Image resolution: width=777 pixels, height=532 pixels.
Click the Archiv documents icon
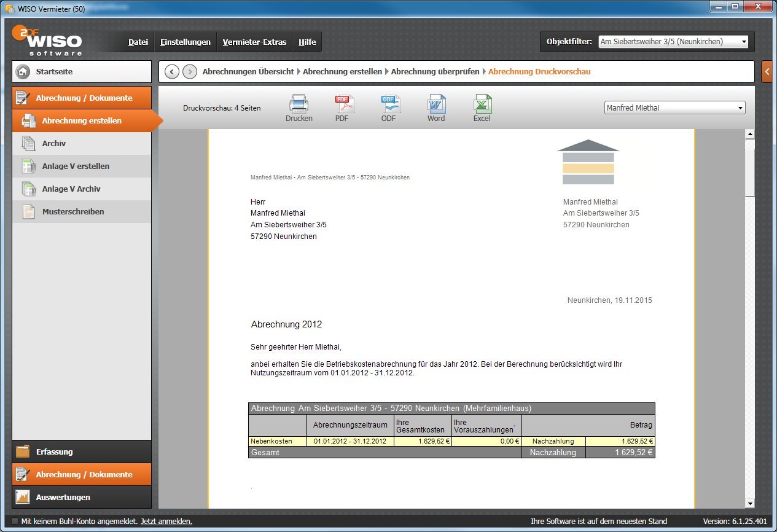[x=28, y=144]
